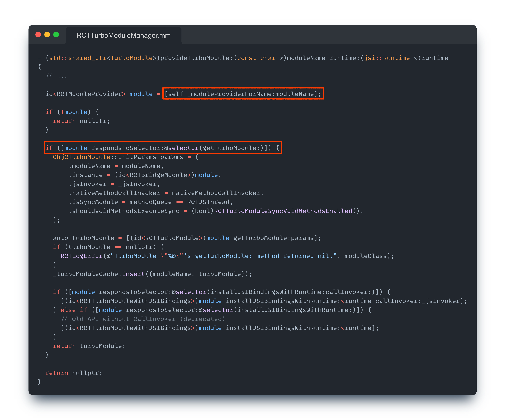Click the yellow minimize window button

coord(47,35)
